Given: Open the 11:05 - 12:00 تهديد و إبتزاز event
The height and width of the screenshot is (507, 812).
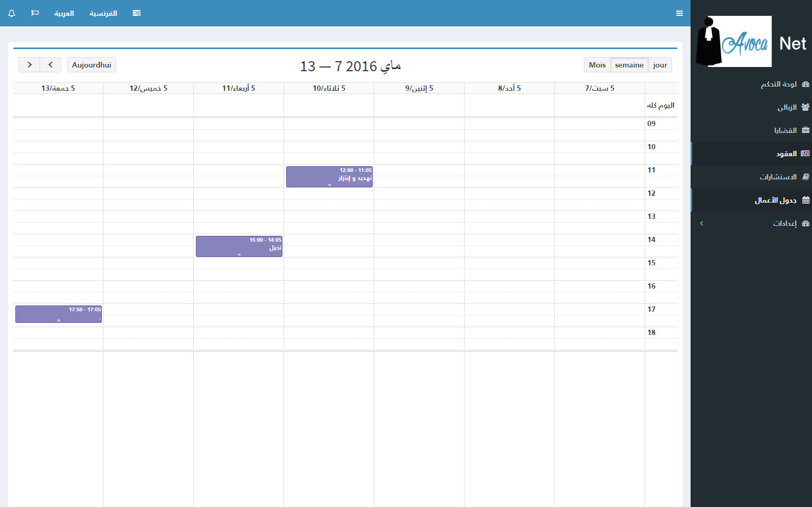Looking at the screenshot, I should click(x=329, y=177).
